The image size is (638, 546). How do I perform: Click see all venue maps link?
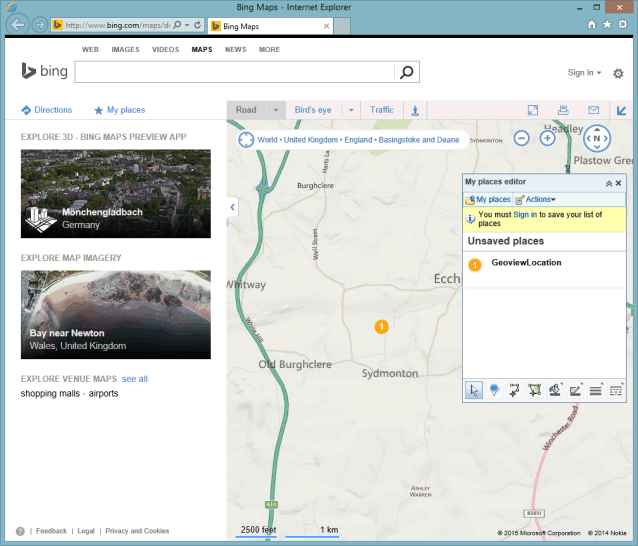pyautogui.click(x=135, y=379)
